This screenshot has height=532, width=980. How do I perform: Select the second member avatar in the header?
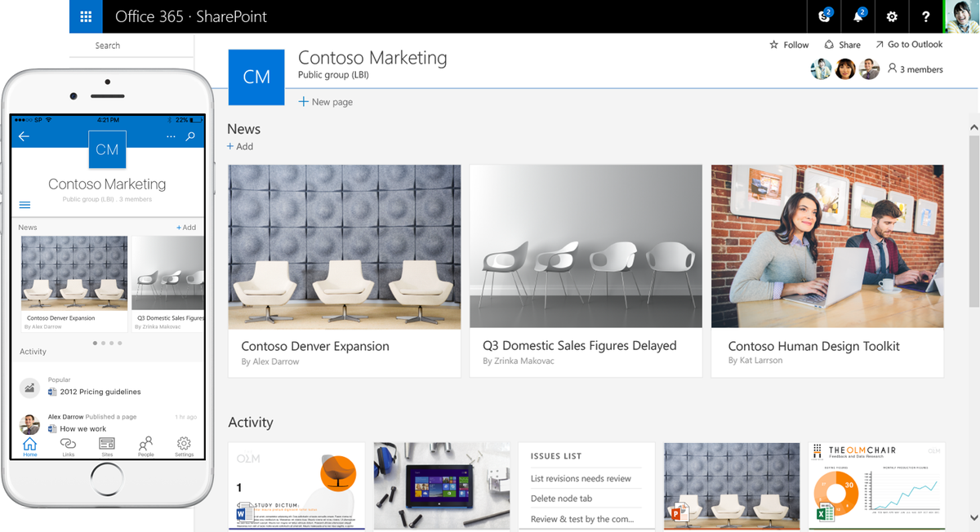(x=845, y=69)
